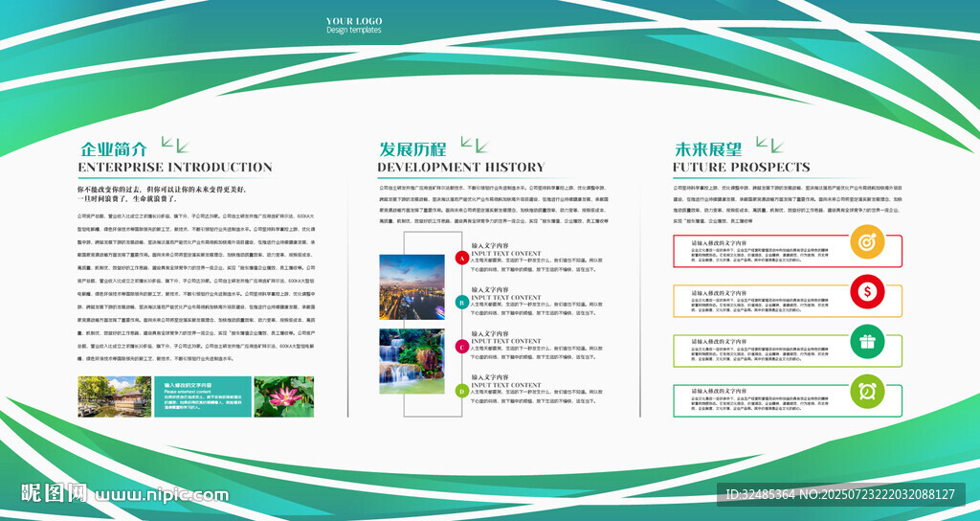Click the Design templates tagline
The image size is (980, 521).
tap(354, 30)
